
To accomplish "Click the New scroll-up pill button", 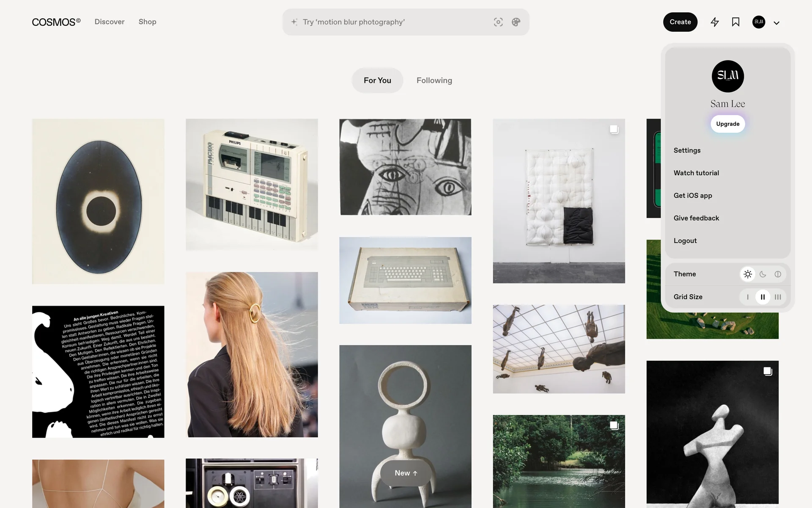I will coord(406,473).
